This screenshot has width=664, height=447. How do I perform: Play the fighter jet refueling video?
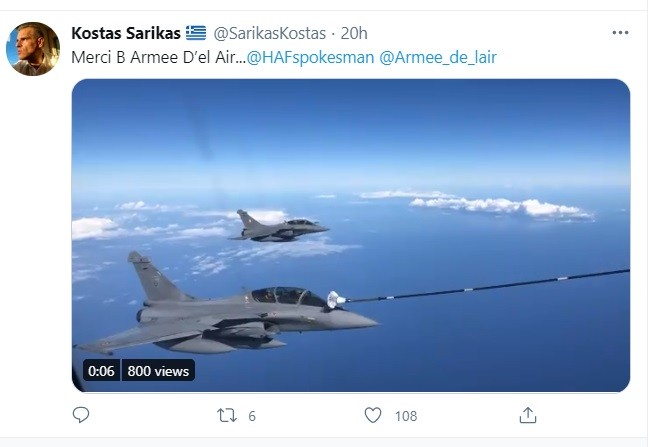tap(351, 235)
